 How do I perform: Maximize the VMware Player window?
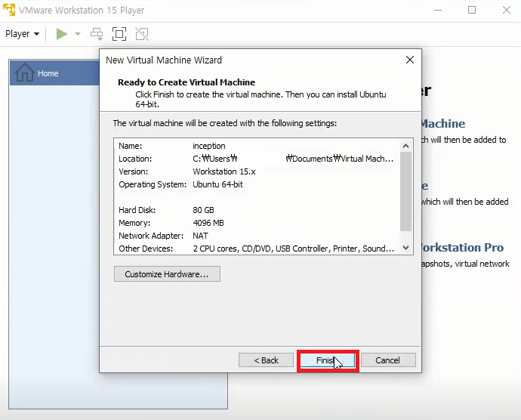(472, 10)
